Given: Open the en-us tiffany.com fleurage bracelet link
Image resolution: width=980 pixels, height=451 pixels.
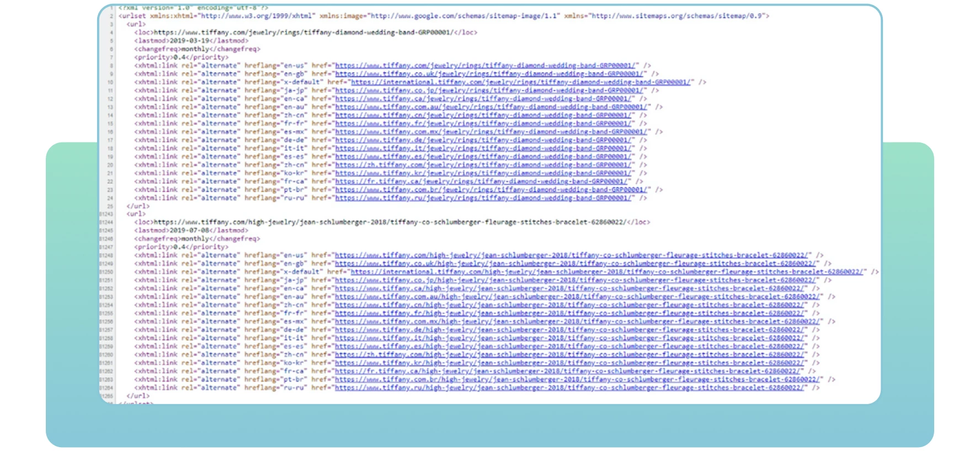Looking at the screenshot, I should (x=572, y=255).
